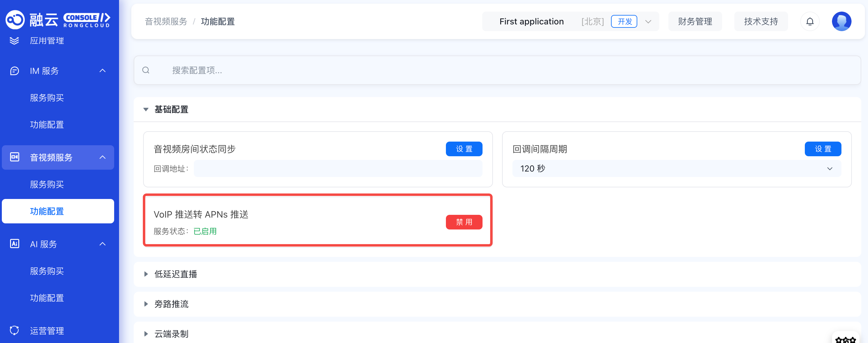Click the 音视频服务 camera icon
Viewport: 868px width, 343px height.
coord(14,157)
